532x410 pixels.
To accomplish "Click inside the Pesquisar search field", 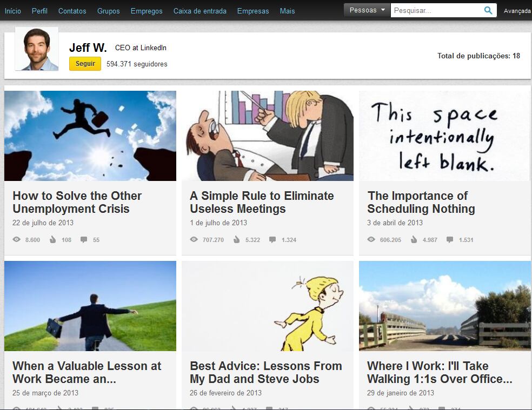I will [x=435, y=10].
